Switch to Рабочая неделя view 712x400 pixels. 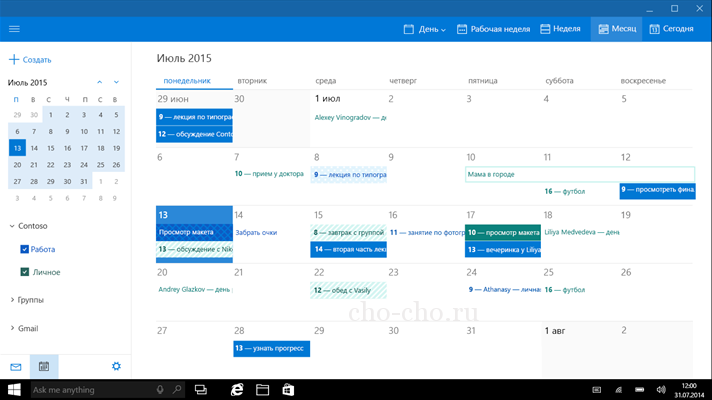click(x=492, y=29)
